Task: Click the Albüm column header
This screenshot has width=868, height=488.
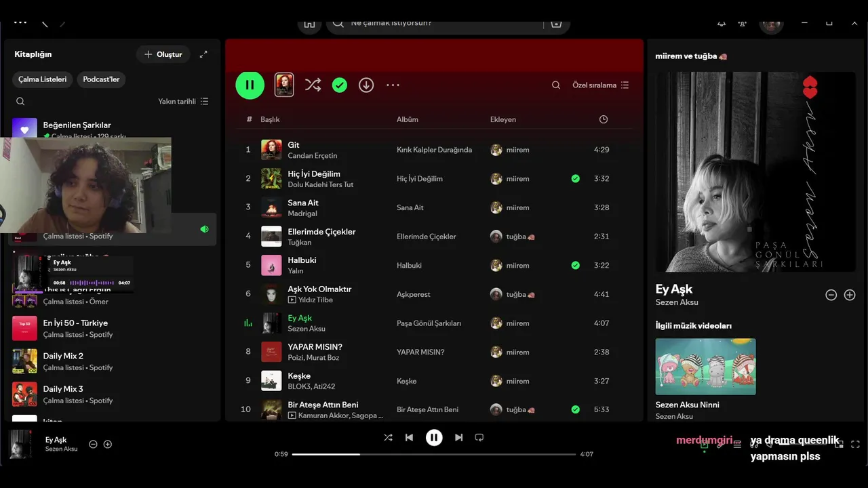Action: pyautogui.click(x=408, y=119)
